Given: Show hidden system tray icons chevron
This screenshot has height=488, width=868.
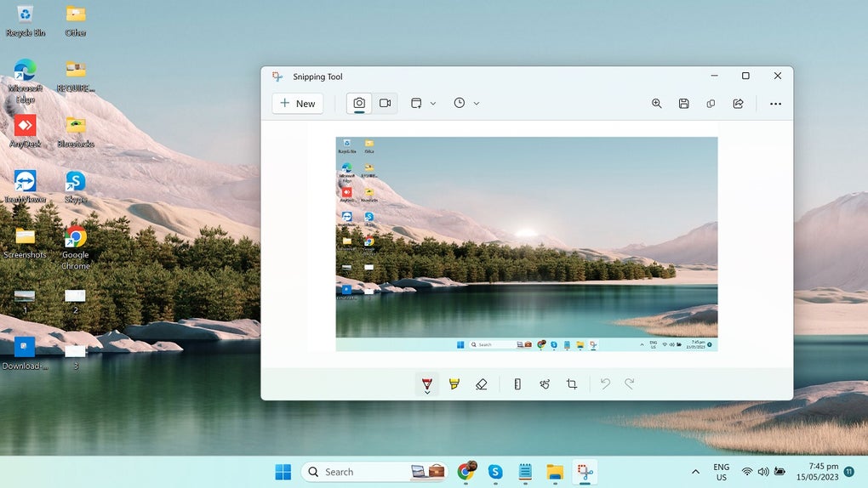Looking at the screenshot, I should pyautogui.click(x=695, y=472).
